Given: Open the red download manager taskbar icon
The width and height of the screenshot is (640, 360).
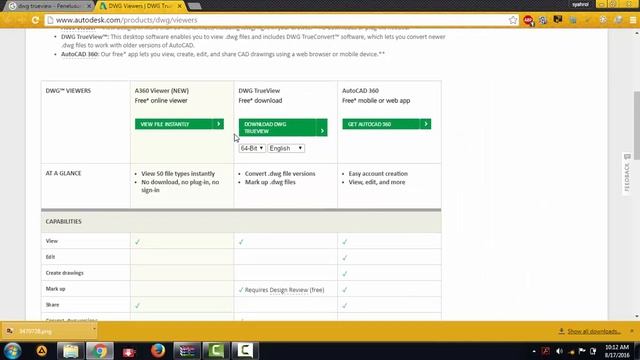Looking at the screenshot, I should (x=129, y=351).
